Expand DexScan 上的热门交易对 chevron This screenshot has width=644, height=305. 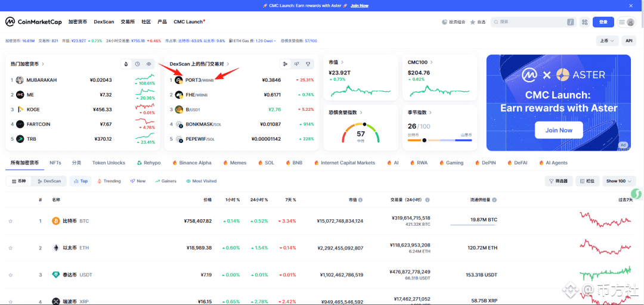coord(228,64)
